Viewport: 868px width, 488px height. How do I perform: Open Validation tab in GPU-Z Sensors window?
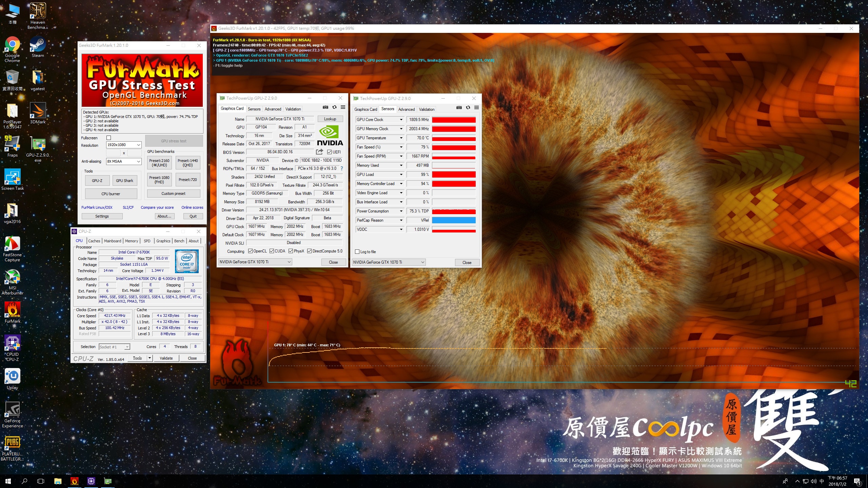click(x=427, y=109)
